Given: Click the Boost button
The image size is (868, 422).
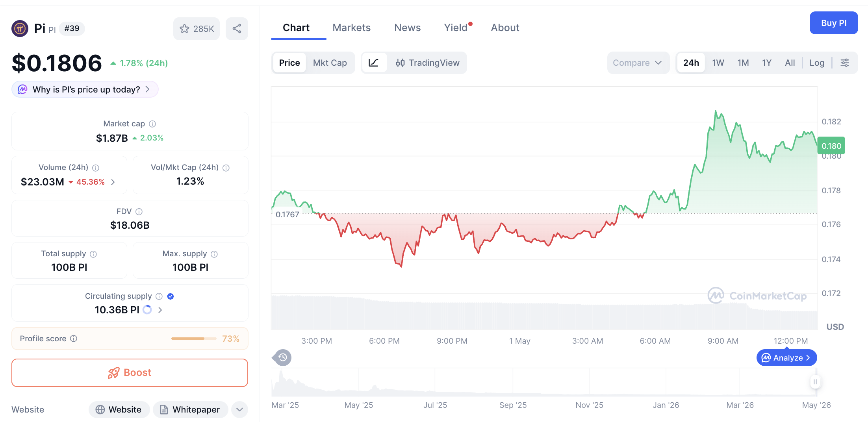Looking at the screenshot, I should pyautogui.click(x=130, y=372).
